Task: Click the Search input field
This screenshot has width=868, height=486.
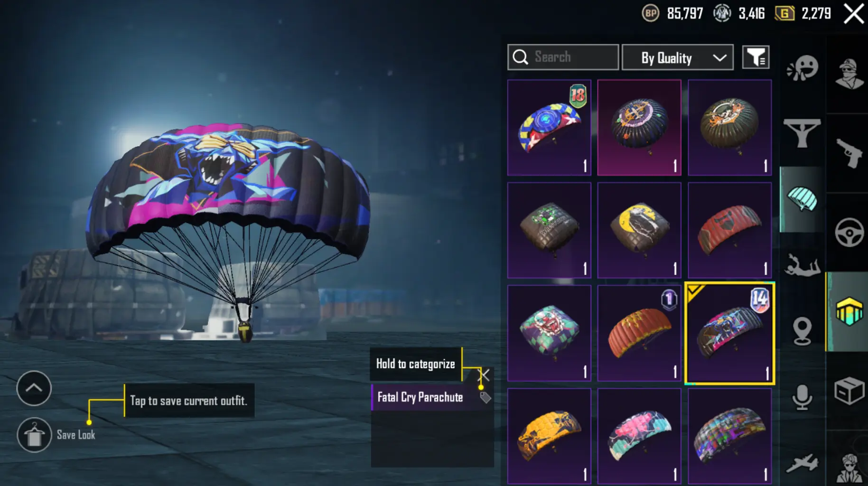Action: pos(563,57)
